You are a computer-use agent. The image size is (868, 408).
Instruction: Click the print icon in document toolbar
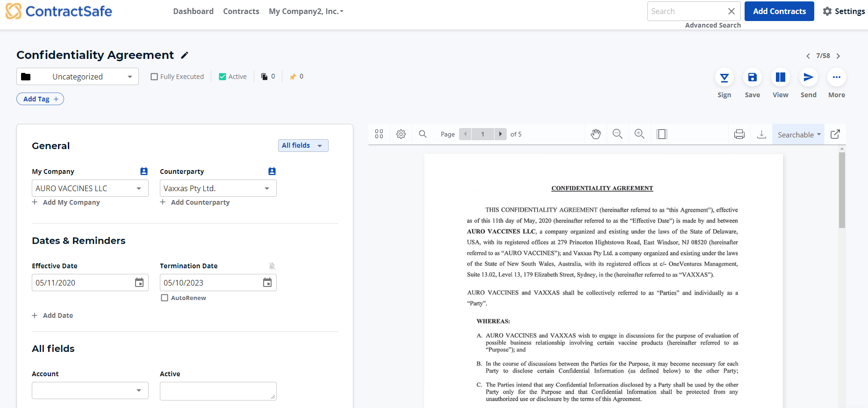[739, 134]
